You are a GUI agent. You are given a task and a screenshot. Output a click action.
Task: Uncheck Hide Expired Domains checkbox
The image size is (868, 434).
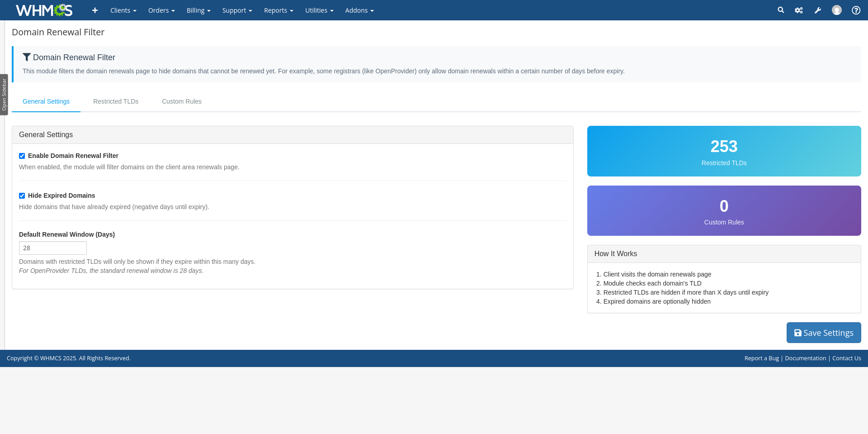(22, 196)
